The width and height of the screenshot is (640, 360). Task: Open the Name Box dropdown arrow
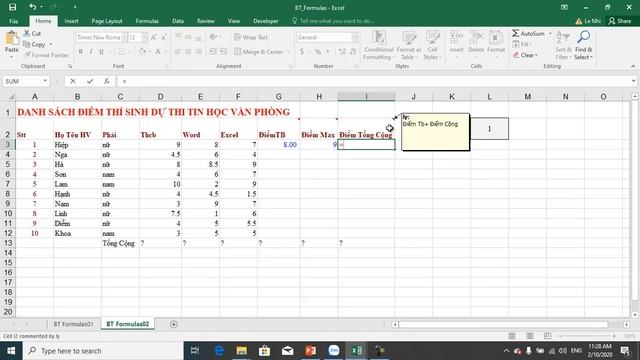45,81
